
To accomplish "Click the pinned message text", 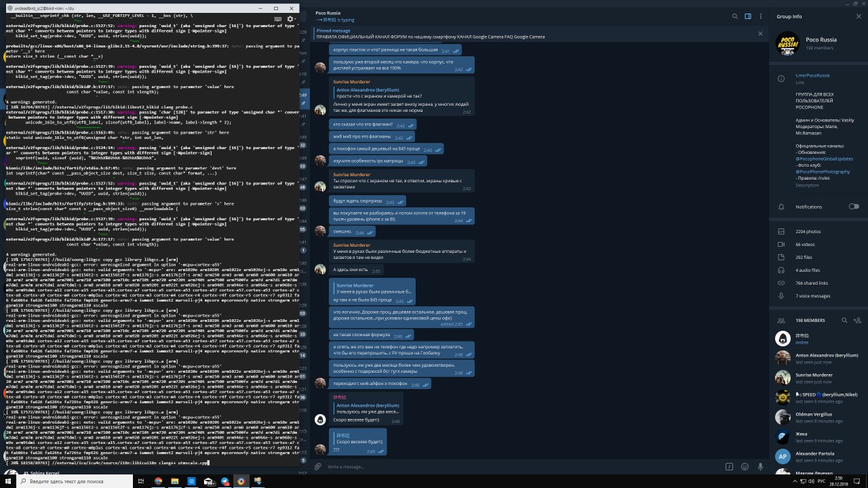I will click(431, 37).
